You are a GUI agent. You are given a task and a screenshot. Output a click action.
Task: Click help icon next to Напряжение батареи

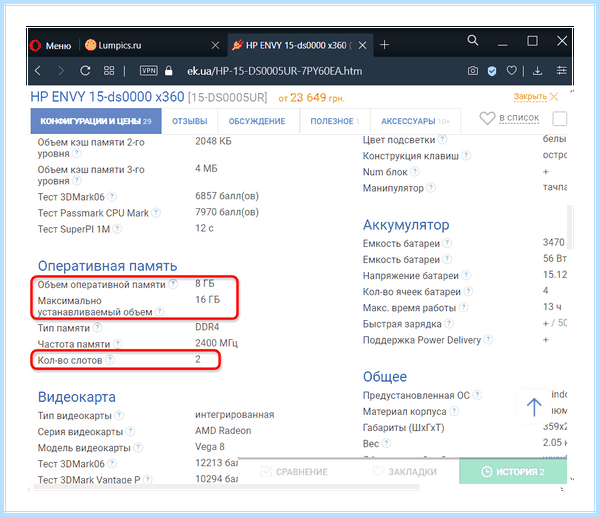tap(466, 275)
